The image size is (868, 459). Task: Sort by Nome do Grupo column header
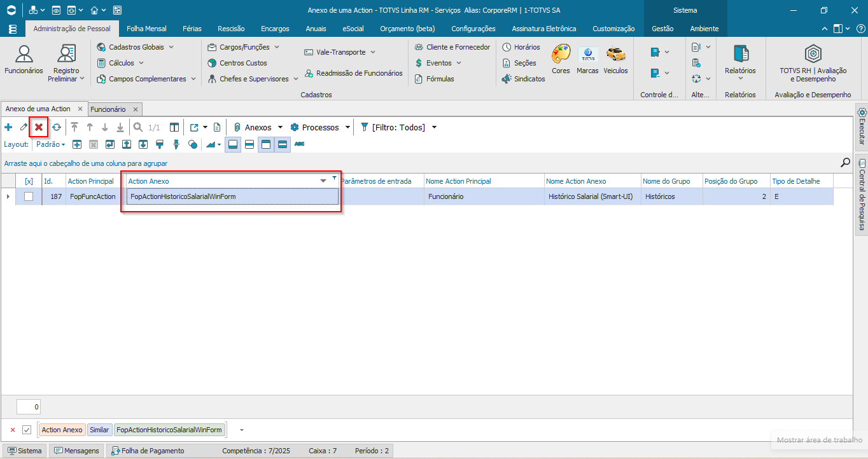point(671,181)
